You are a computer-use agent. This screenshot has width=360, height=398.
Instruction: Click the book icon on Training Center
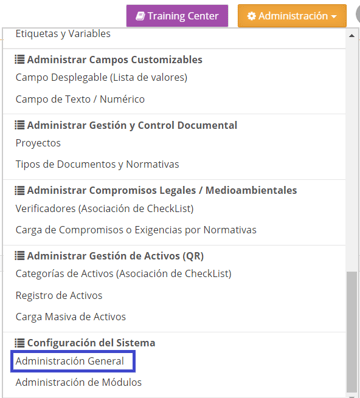point(140,16)
